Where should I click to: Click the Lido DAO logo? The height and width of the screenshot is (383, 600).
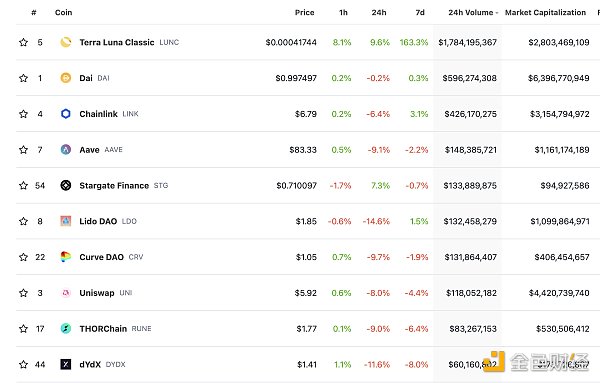(66, 221)
